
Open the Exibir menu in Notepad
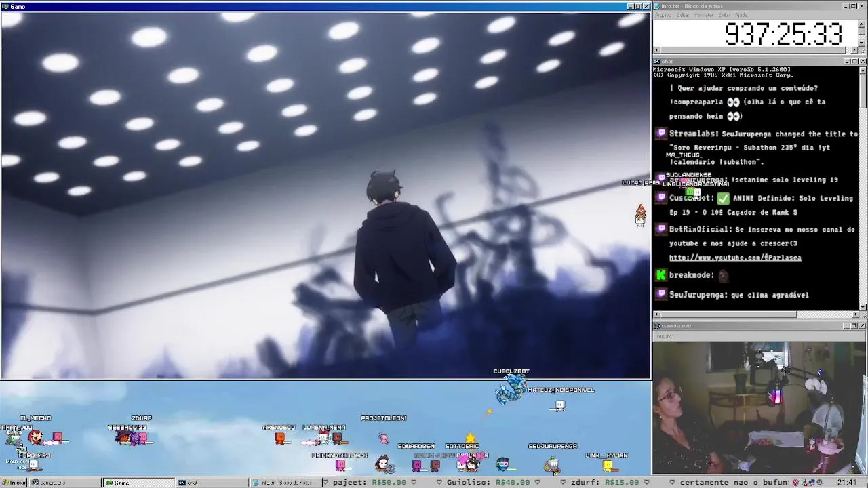click(x=724, y=15)
